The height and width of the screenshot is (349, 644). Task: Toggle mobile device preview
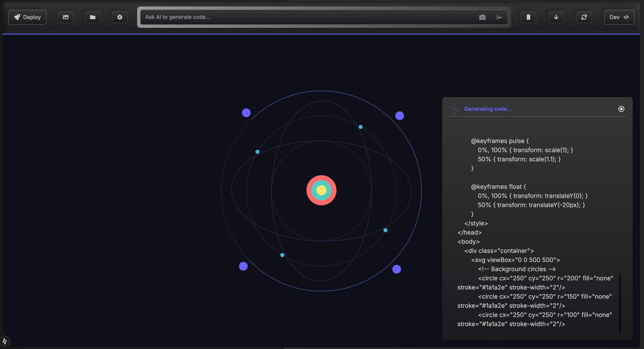click(x=528, y=17)
